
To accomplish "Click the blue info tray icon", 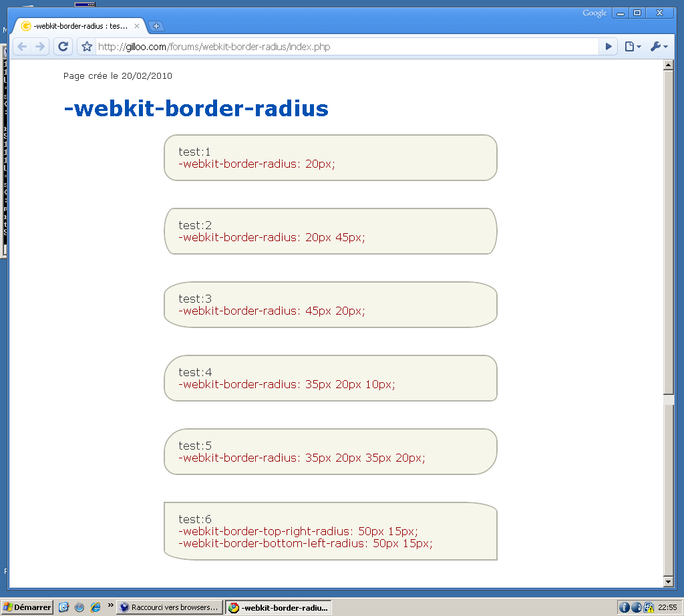I will tap(625, 607).
